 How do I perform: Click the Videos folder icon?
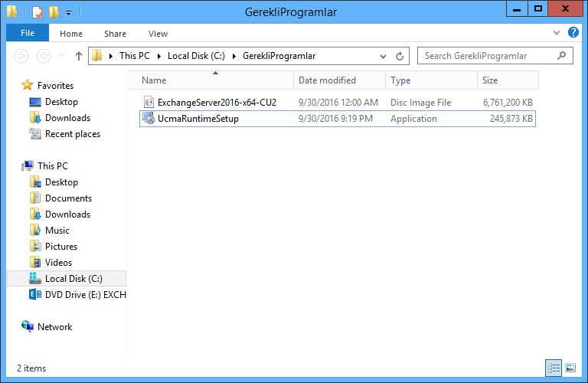pyautogui.click(x=35, y=262)
